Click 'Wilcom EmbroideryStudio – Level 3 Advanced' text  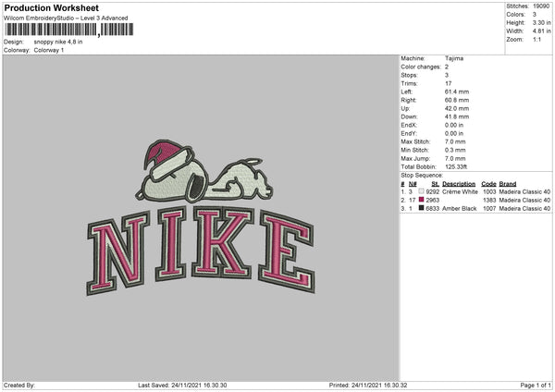click(66, 18)
